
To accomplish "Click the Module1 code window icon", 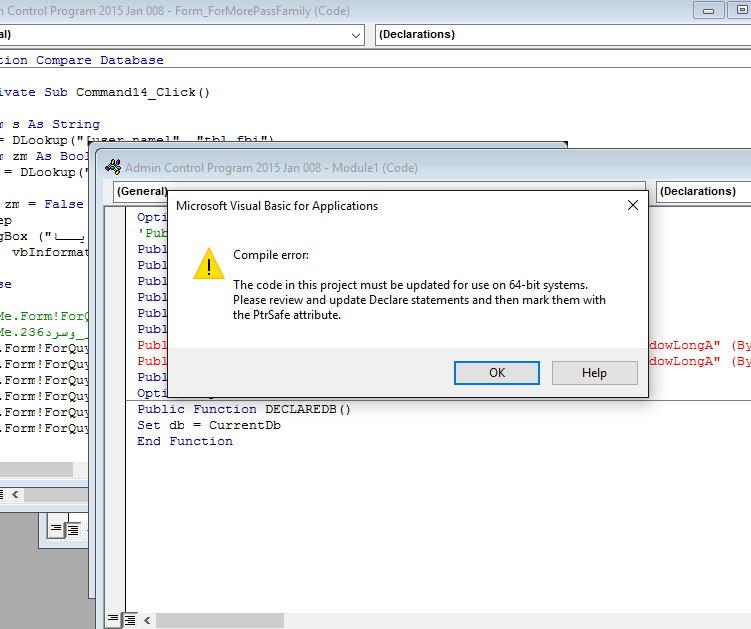I will pos(114,167).
